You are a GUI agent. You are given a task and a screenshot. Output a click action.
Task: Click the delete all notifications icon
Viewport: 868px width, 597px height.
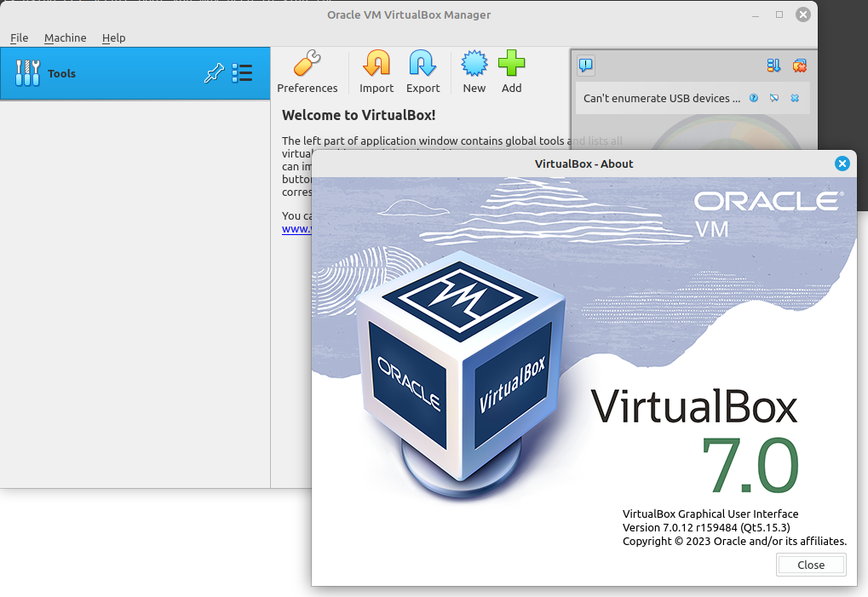(x=799, y=66)
